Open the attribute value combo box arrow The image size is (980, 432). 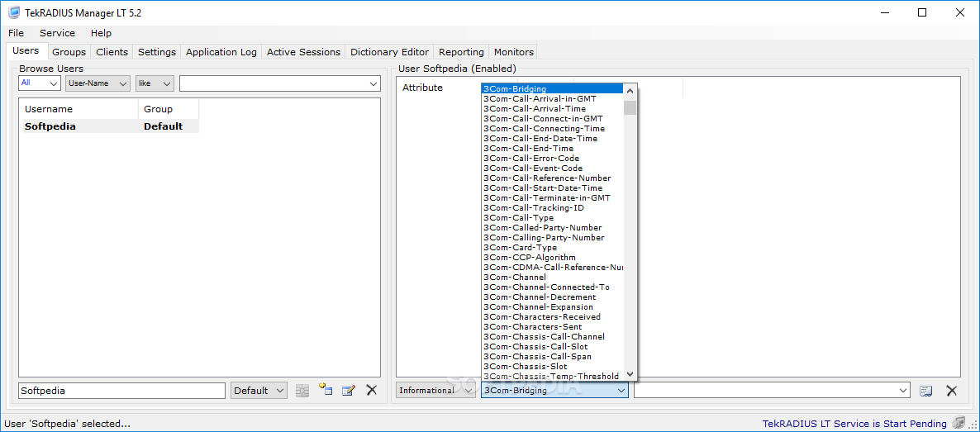[x=903, y=390]
